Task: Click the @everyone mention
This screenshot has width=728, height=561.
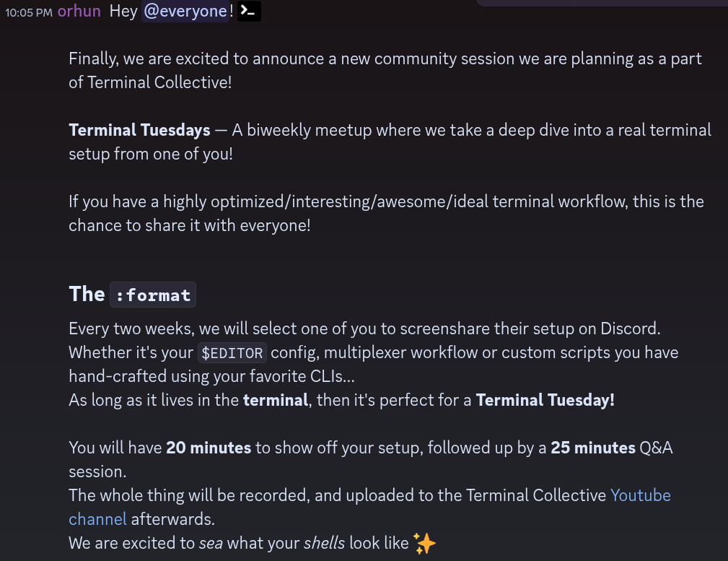Action: 185,12
